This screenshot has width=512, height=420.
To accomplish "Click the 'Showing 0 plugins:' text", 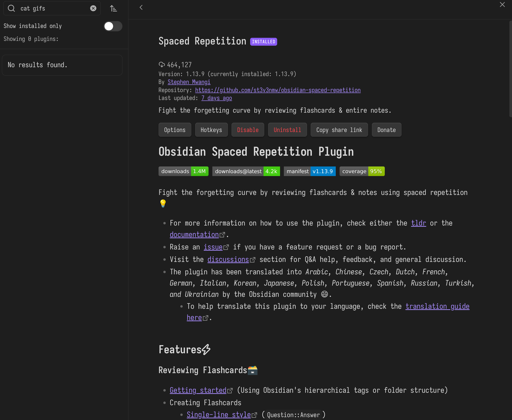I will coord(31,39).
